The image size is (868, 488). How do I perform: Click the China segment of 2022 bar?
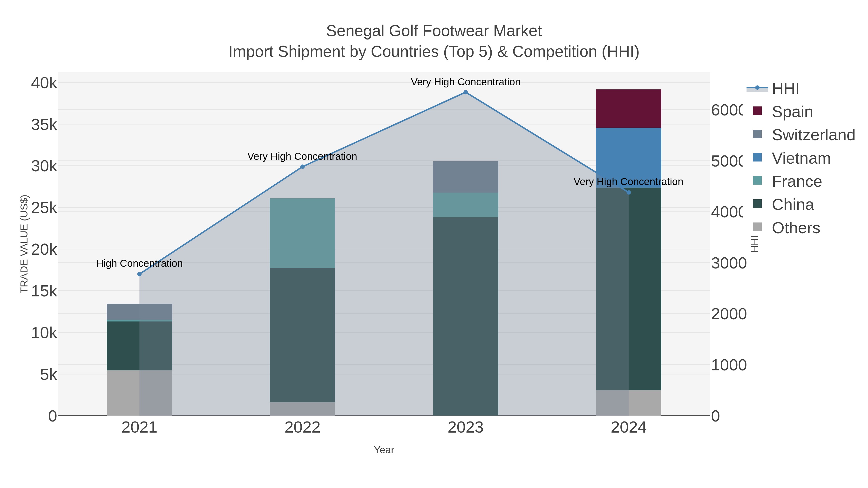303,335
